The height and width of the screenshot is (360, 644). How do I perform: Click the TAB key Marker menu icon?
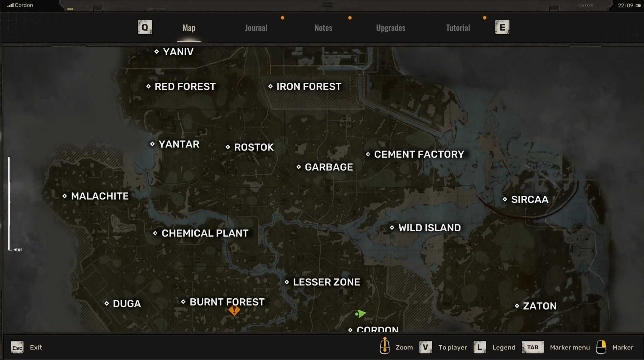coord(533,347)
